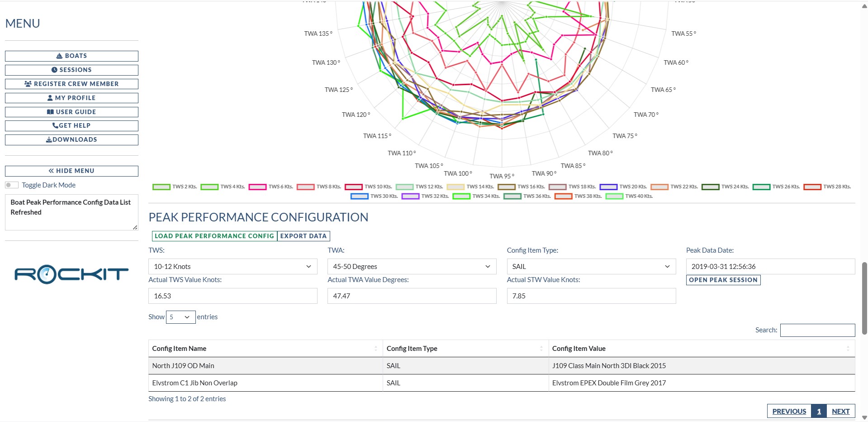This screenshot has height=422, width=868.
Task: Click Load Peak Performance Config button
Action: click(x=214, y=236)
